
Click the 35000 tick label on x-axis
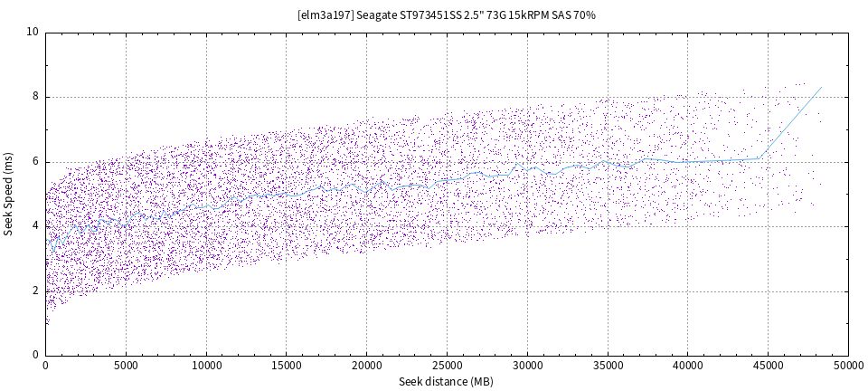[x=607, y=366]
